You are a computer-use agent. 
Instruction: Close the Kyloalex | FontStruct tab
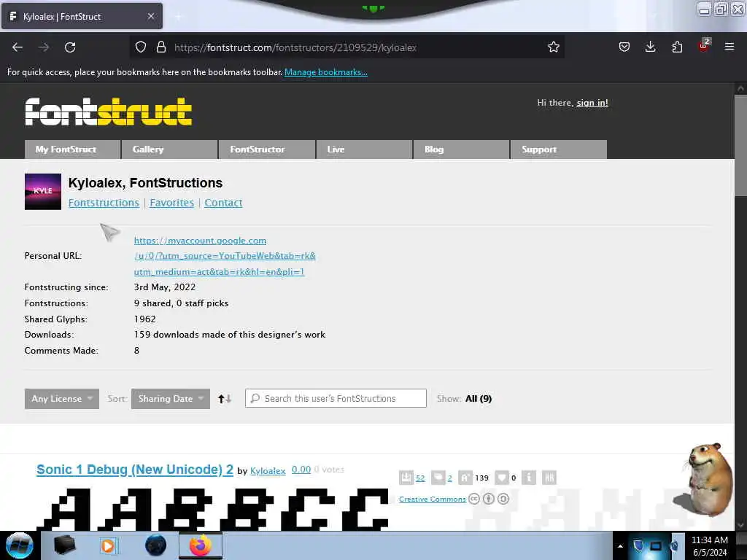pyautogui.click(x=151, y=16)
